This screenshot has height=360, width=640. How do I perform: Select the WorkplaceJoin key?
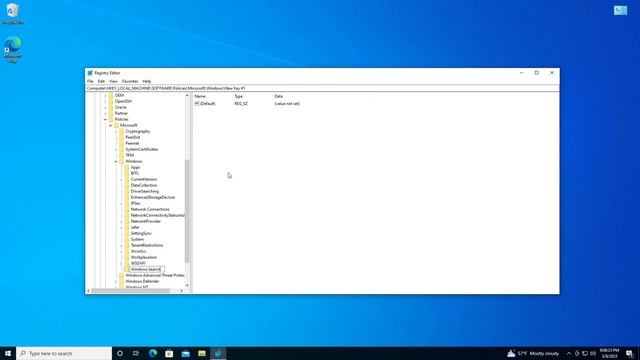[144, 257]
